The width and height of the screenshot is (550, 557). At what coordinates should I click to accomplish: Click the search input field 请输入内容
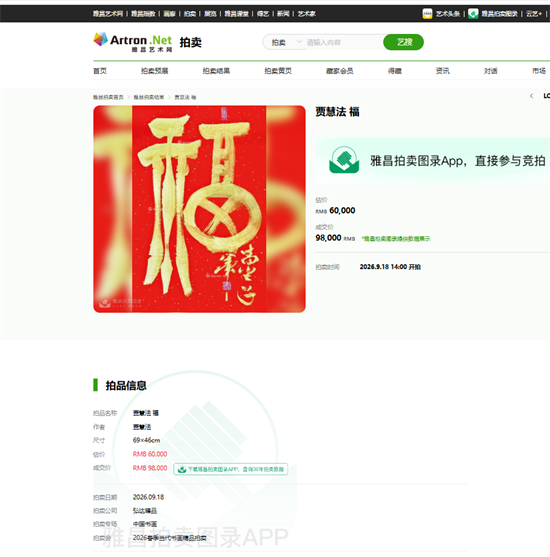point(344,42)
